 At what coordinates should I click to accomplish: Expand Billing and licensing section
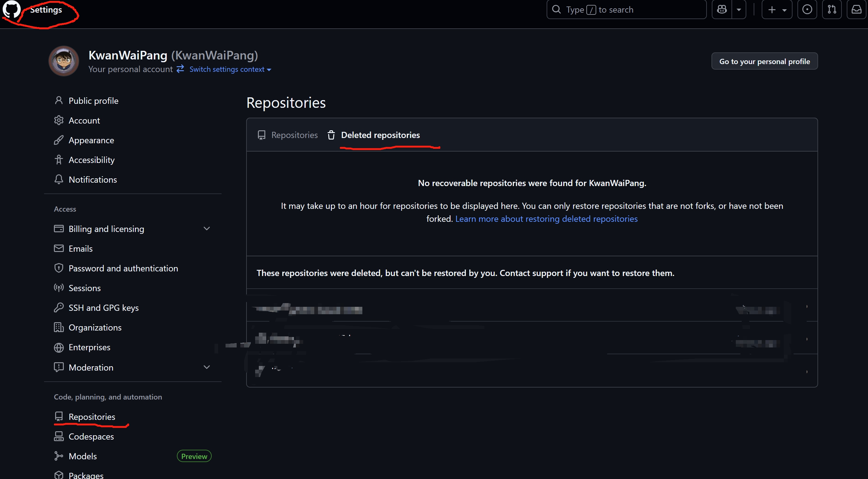coord(206,229)
